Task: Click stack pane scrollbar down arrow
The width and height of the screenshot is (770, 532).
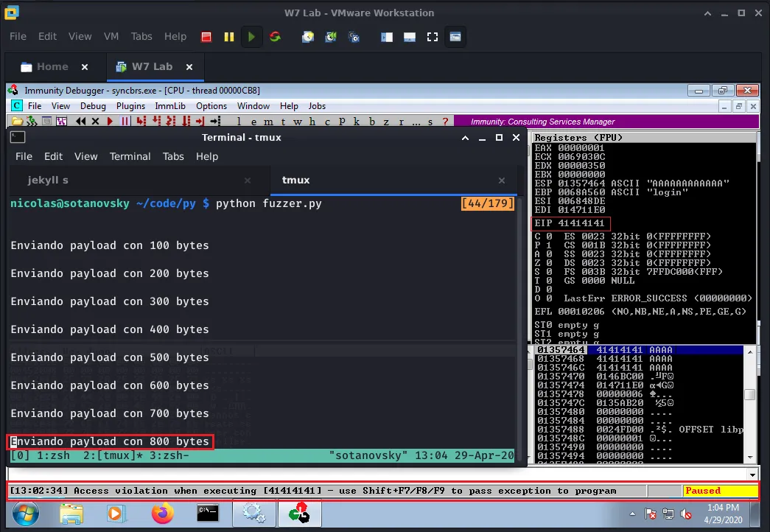Action: [x=750, y=458]
